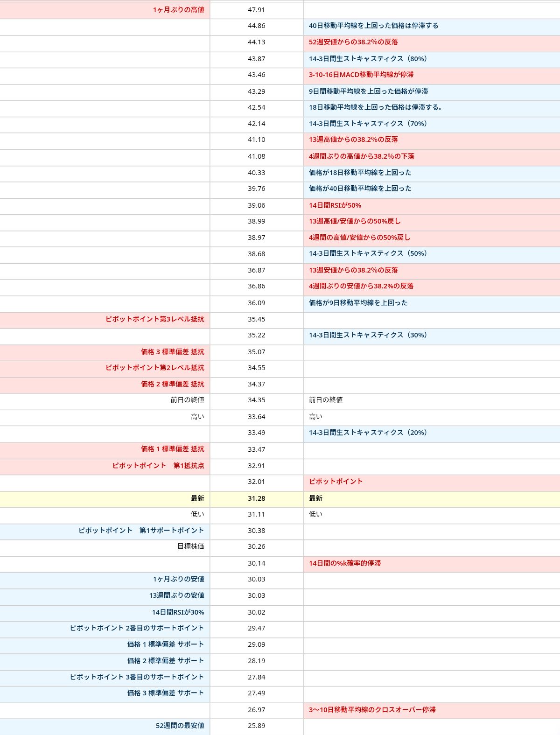The height and width of the screenshot is (735, 560).
Task: Select 価格が40日移動平均線を上回った entry
Action: tap(360, 189)
